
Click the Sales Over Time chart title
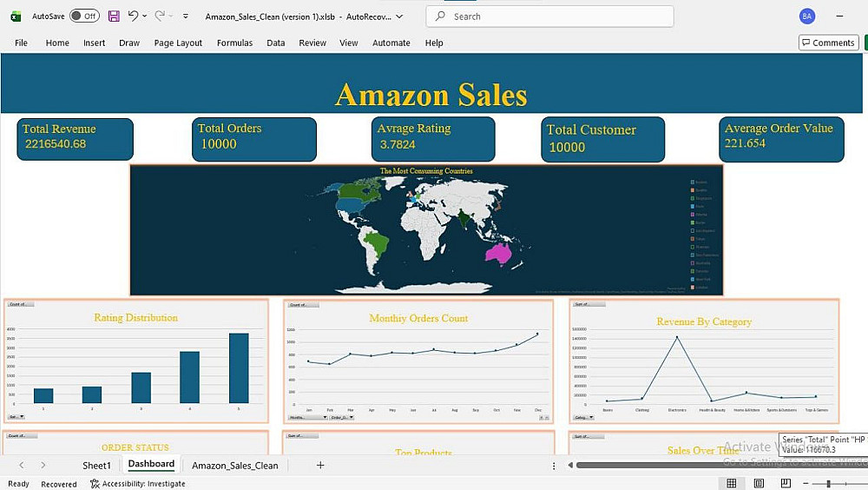click(x=703, y=451)
